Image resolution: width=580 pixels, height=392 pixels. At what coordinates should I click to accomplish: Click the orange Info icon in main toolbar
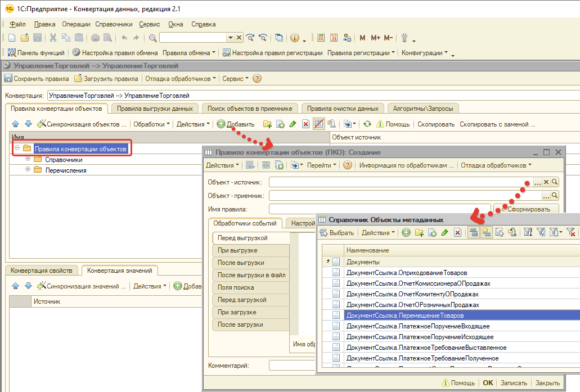coord(294,38)
